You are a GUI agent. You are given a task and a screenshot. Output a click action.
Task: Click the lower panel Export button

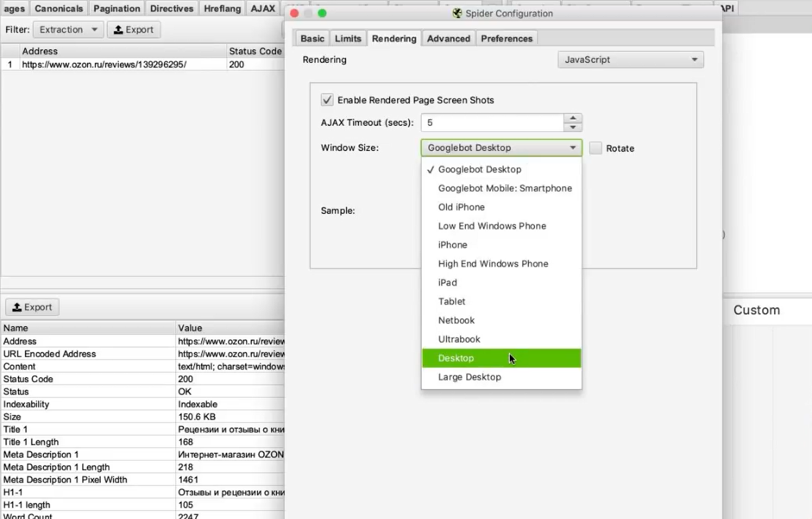tap(32, 307)
